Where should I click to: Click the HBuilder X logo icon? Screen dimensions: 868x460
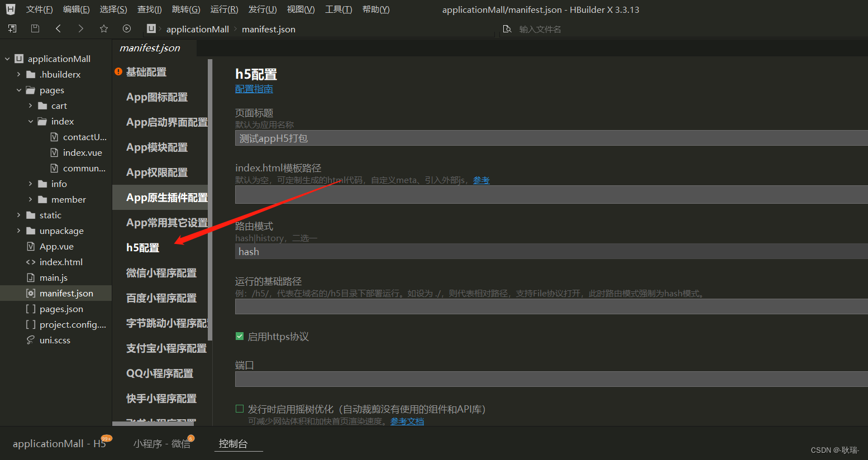(x=10, y=9)
